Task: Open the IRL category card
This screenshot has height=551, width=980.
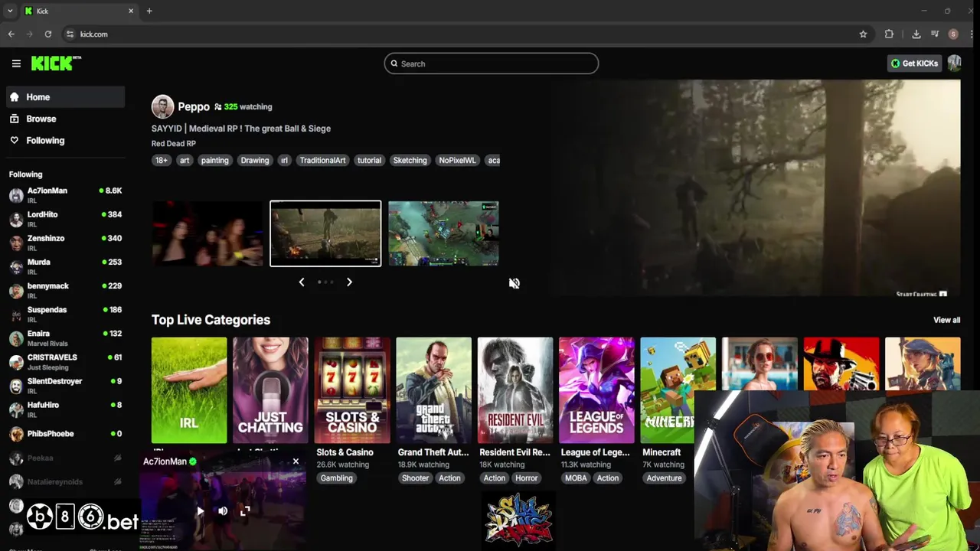Action: [x=189, y=390]
